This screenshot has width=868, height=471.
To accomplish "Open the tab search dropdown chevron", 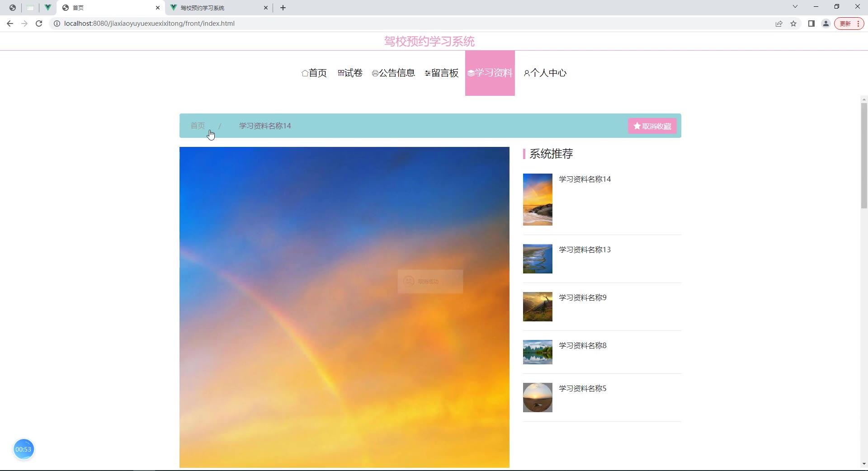I will [x=795, y=7].
